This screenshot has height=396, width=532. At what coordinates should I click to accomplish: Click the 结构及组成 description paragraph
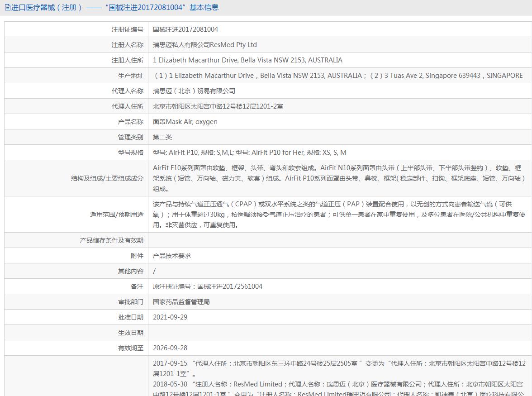pos(339,178)
